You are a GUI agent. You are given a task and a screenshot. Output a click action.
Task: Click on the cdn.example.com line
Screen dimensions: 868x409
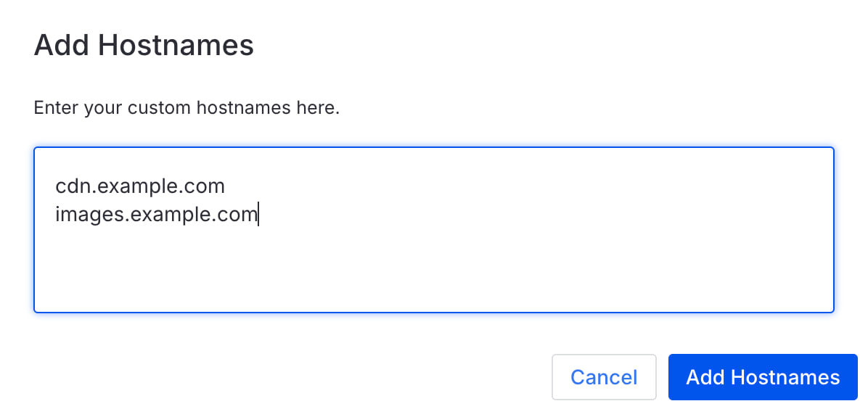140,186
